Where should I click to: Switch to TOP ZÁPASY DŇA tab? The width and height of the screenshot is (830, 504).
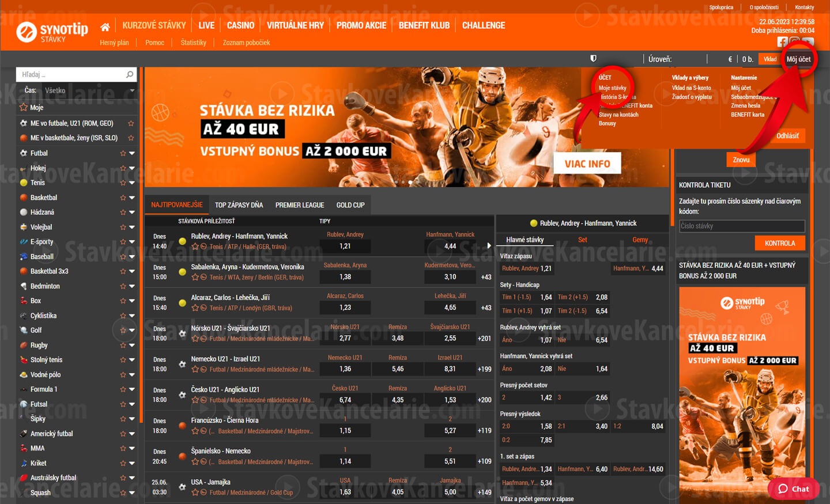(239, 205)
